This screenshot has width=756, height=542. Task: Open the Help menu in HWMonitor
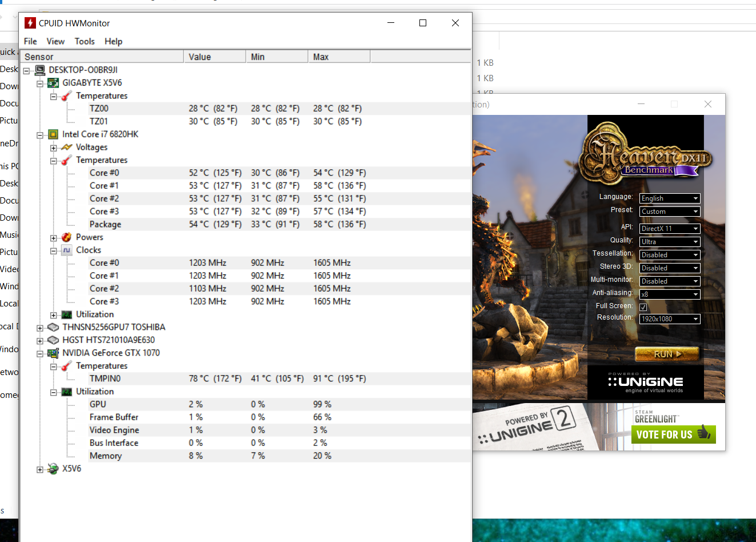113,41
